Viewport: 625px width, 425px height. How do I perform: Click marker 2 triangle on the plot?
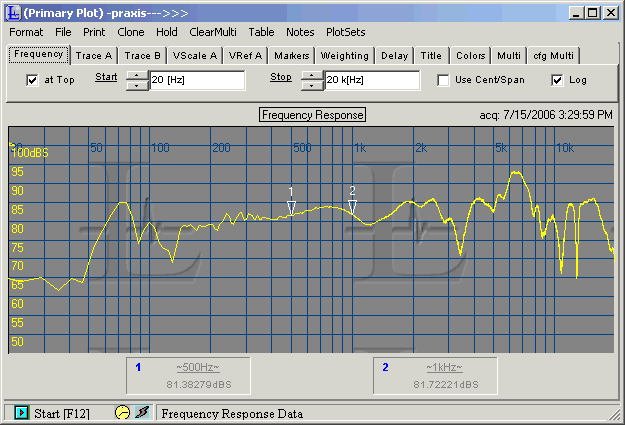tap(352, 207)
